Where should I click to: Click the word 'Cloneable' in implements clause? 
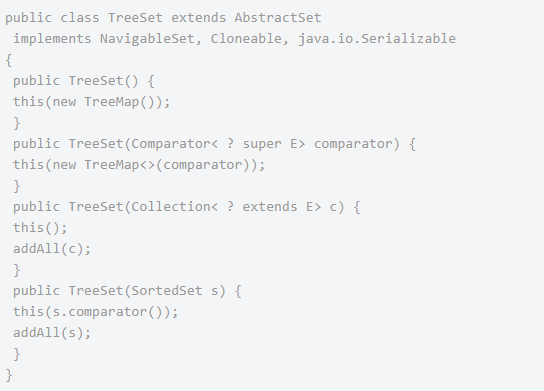point(246,39)
